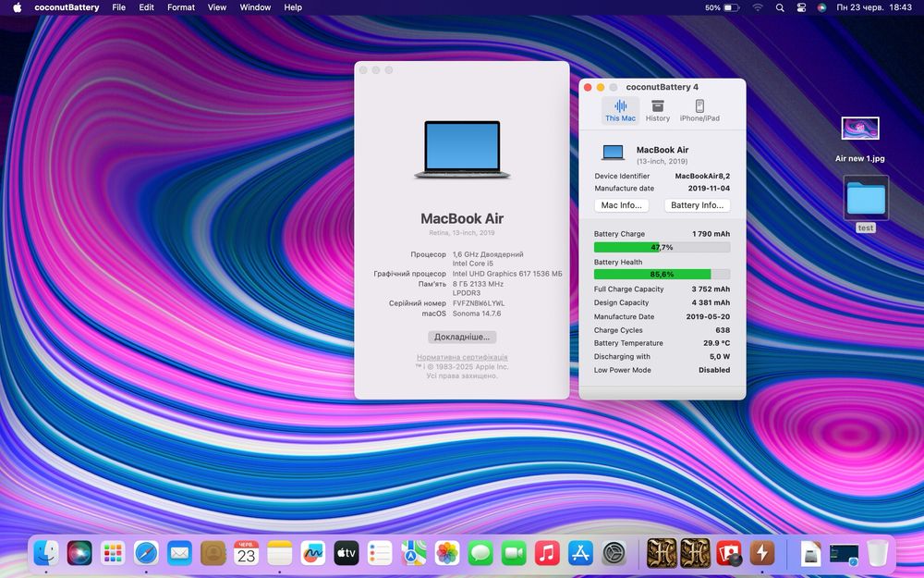The height and width of the screenshot is (578, 924).
Task: Open the coconutBattery application menu
Action: pyautogui.click(x=67, y=7)
